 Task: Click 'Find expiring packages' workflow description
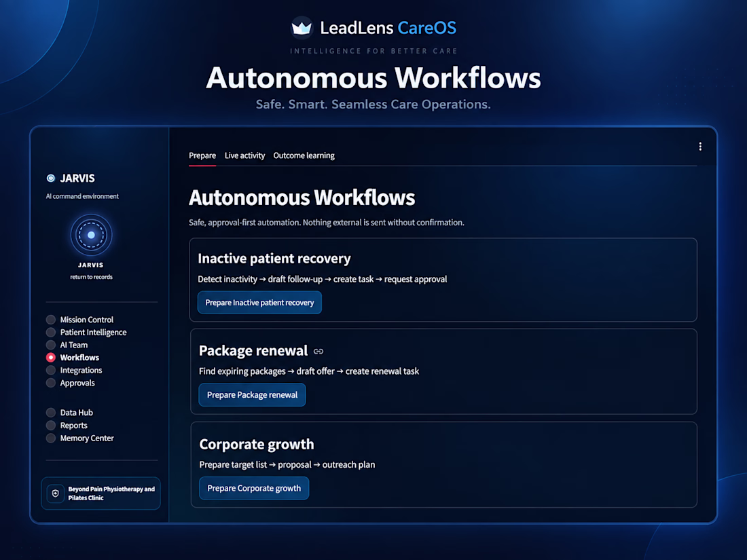coord(309,371)
